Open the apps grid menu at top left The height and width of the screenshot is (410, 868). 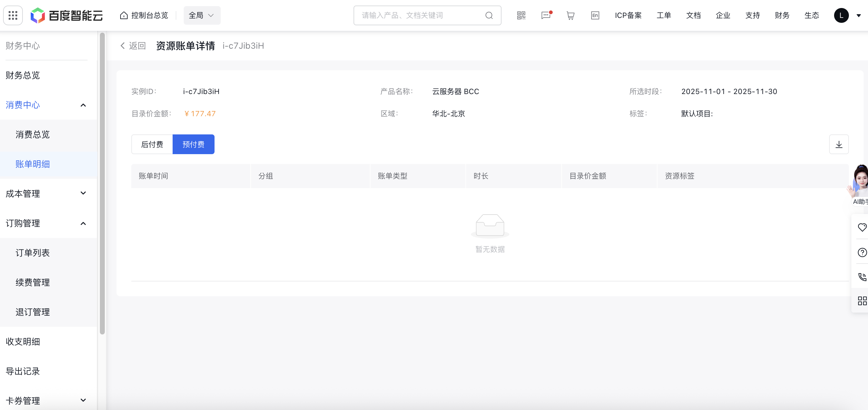point(12,15)
